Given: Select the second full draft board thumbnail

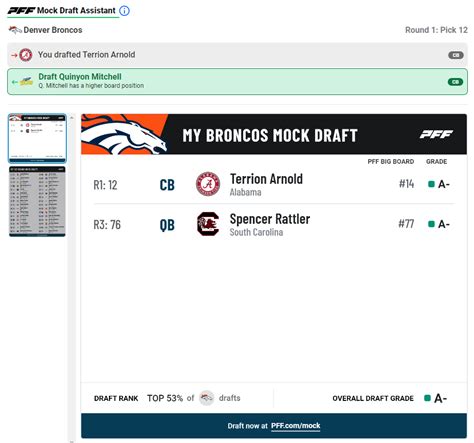Looking at the screenshot, I should point(37,202).
